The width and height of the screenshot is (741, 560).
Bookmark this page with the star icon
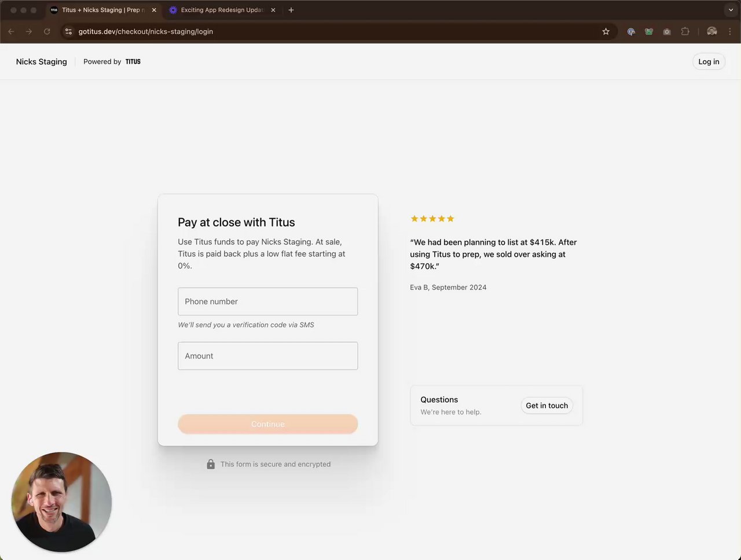coord(606,31)
